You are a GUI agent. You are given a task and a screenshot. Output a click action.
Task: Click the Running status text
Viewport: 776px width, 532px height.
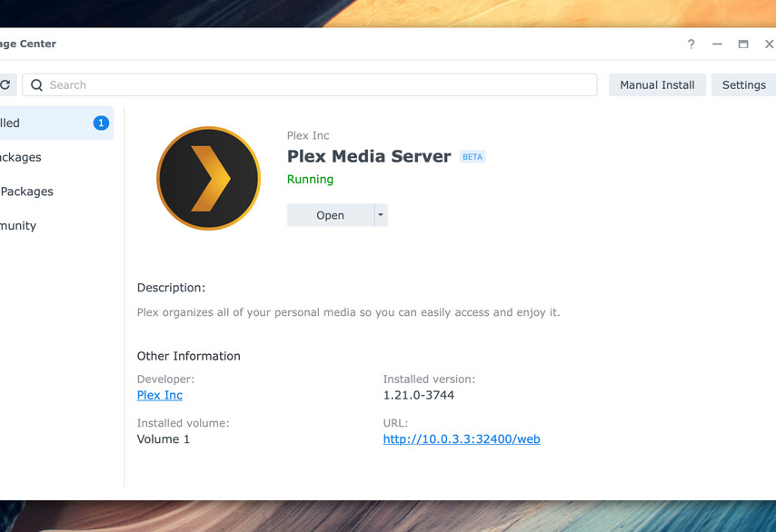click(x=310, y=180)
